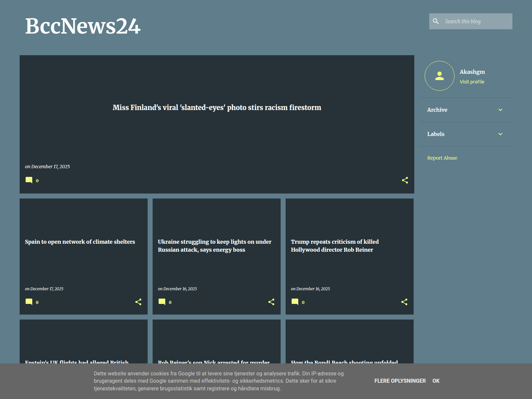
Task: Click date on Trump Rob Reiner post
Action: (x=313, y=289)
